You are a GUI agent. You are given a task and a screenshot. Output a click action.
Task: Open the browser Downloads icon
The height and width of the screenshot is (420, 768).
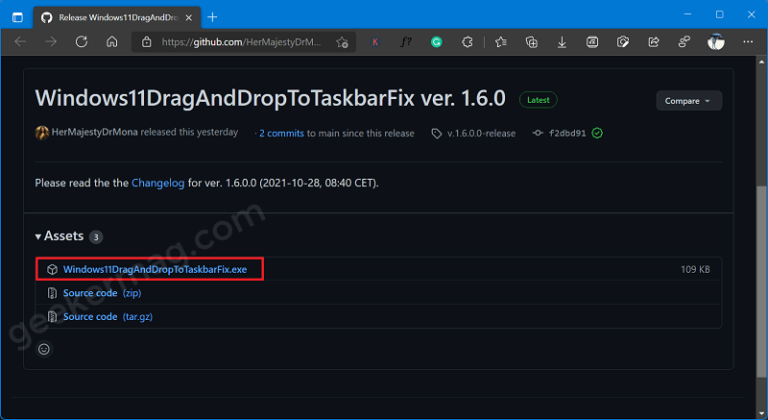[562, 42]
